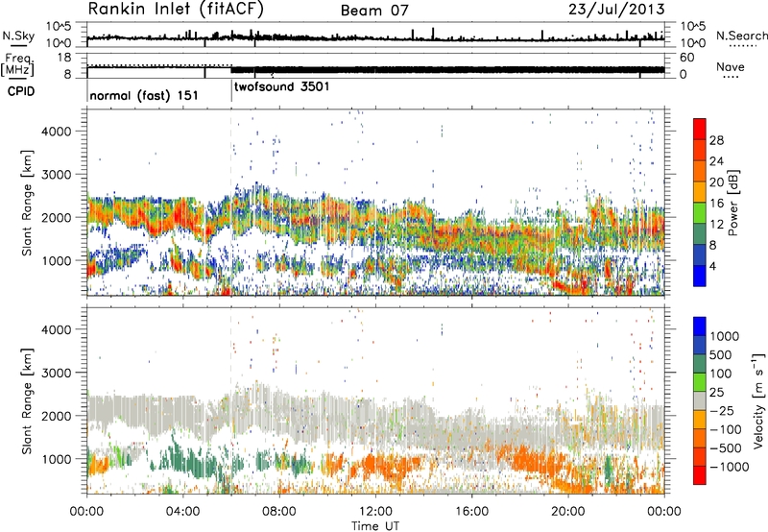Click the '-25' velocity scale value

pos(722,411)
